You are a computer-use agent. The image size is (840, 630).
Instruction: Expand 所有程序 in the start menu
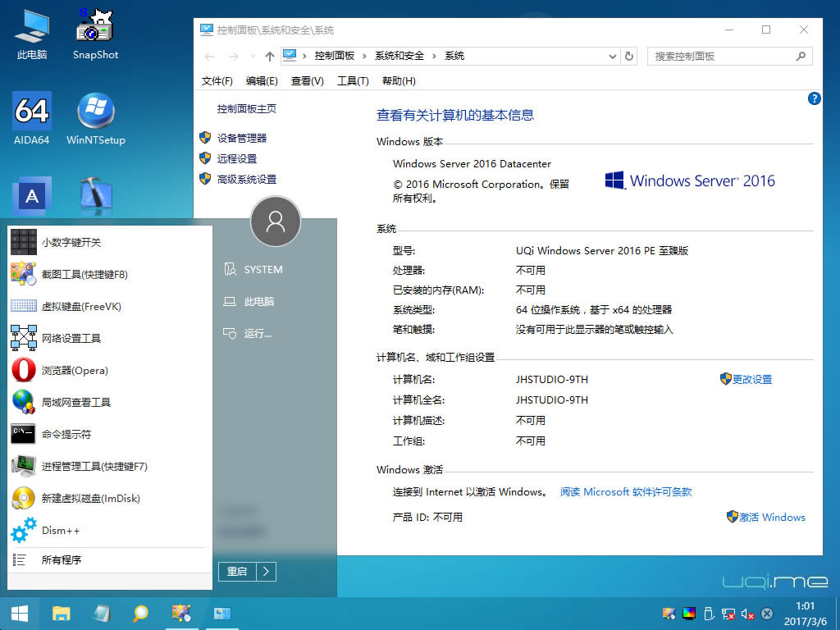pos(110,559)
